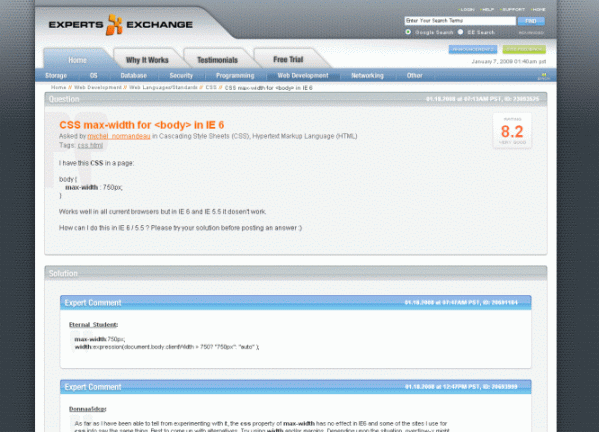Open the Database category menu
The height and width of the screenshot is (432, 599).
tap(134, 76)
